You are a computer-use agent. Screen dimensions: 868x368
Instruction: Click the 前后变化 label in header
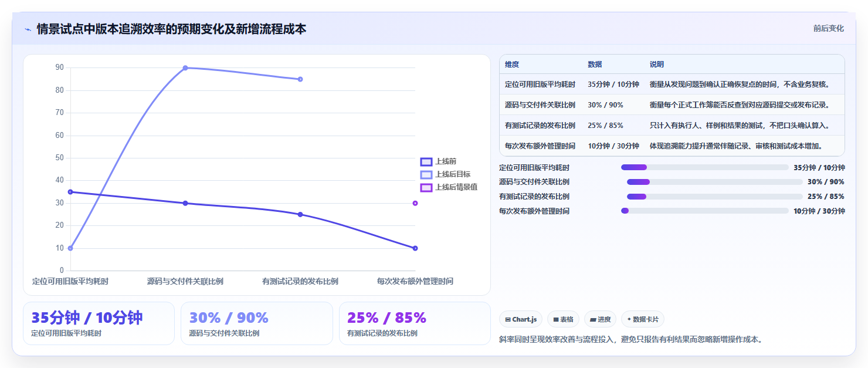point(828,28)
